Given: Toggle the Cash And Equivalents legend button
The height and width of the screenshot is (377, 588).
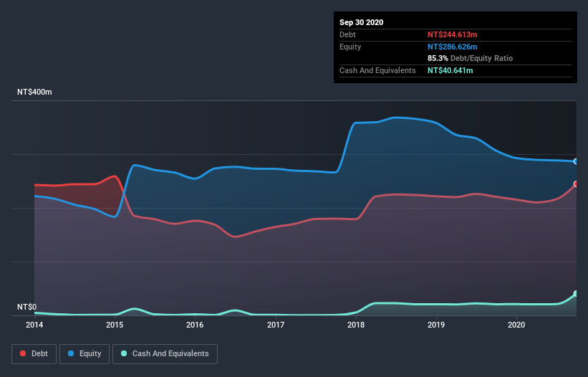Looking at the screenshot, I should pyautogui.click(x=165, y=354).
